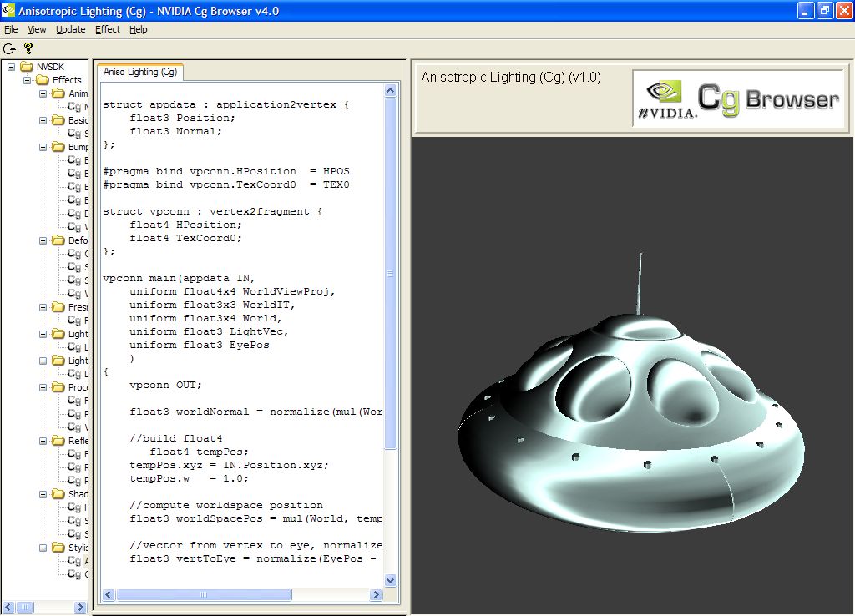Click code pane vertical scrollbar down arrow
This screenshot has height=616, width=855.
click(391, 581)
